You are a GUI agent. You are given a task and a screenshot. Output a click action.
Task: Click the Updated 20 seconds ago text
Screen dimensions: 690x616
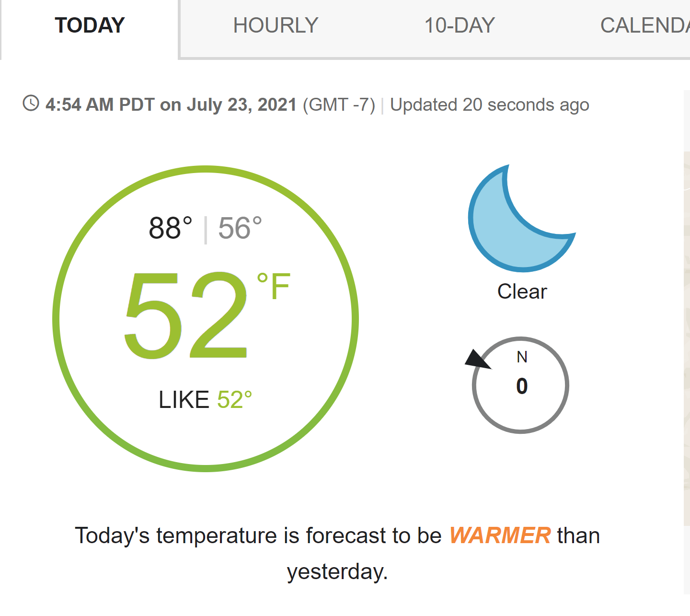coord(490,105)
